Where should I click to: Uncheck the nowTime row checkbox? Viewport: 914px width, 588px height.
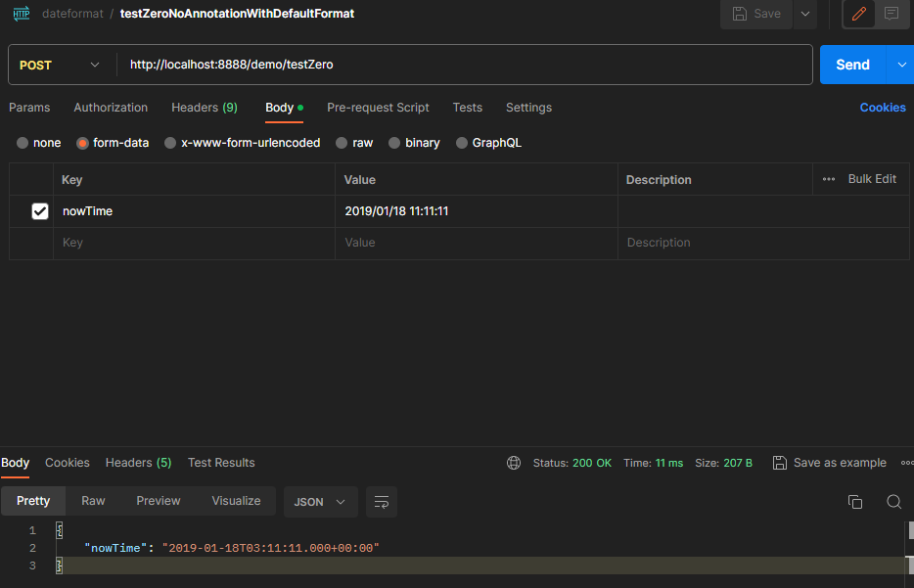[x=40, y=211]
